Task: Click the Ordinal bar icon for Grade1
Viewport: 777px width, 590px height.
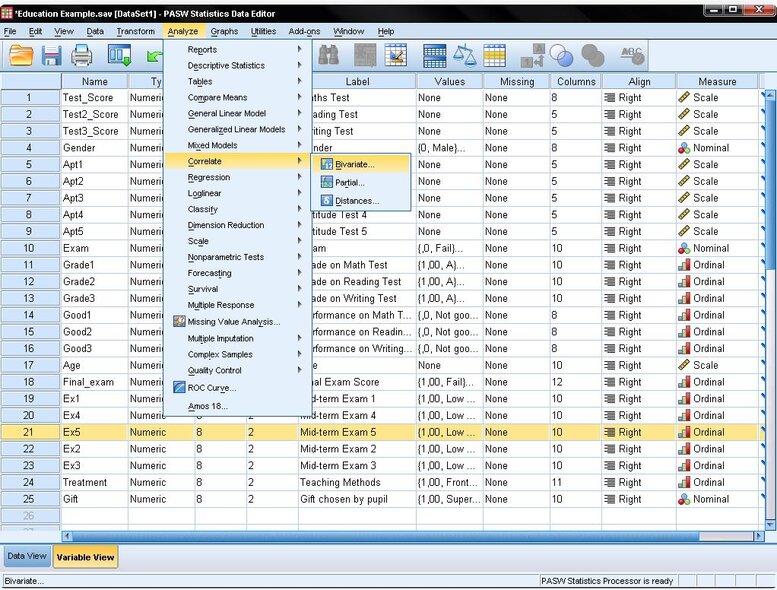Action: point(684,265)
